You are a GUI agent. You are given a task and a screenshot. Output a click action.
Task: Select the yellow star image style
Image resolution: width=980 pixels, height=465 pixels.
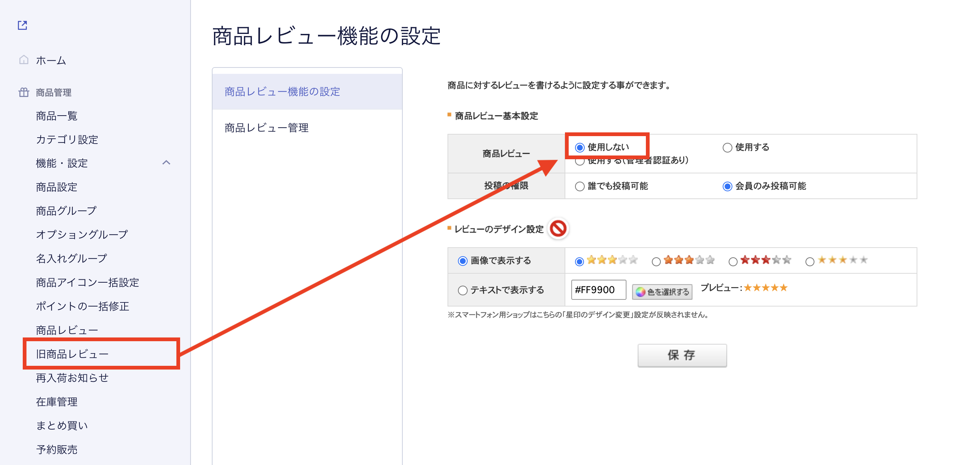(x=579, y=261)
